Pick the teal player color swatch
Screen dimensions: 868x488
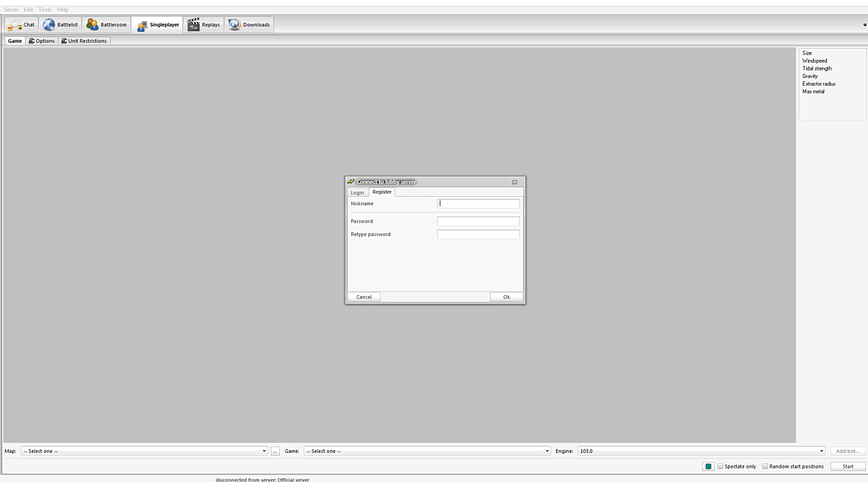tap(708, 466)
